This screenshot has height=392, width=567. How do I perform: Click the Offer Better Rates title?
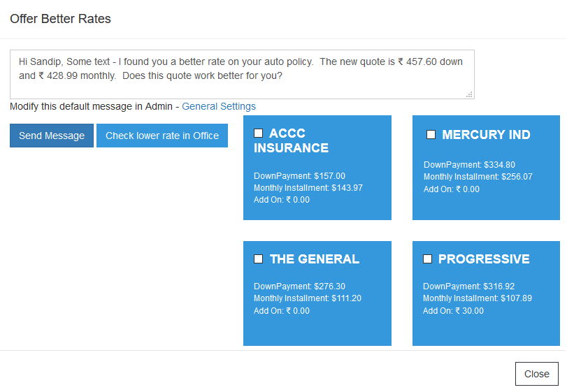coord(60,19)
